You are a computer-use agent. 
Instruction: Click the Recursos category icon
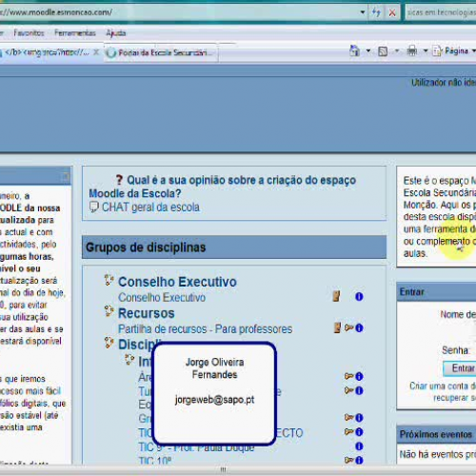click(x=109, y=311)
